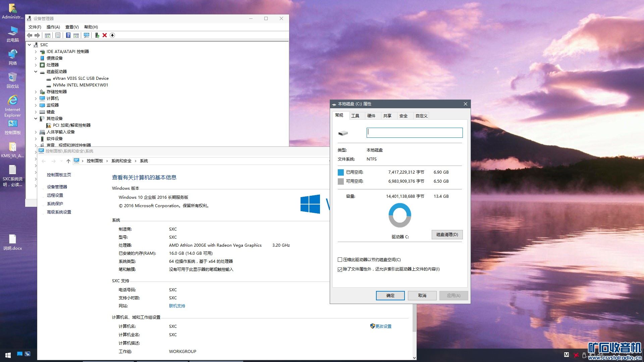Open the 操作(A) menu

[x=53, y=27]
